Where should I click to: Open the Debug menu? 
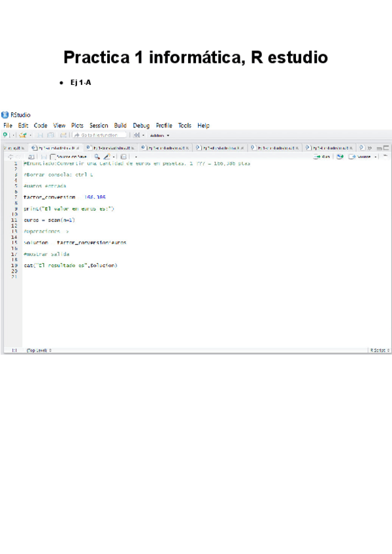tap(141, 125)
